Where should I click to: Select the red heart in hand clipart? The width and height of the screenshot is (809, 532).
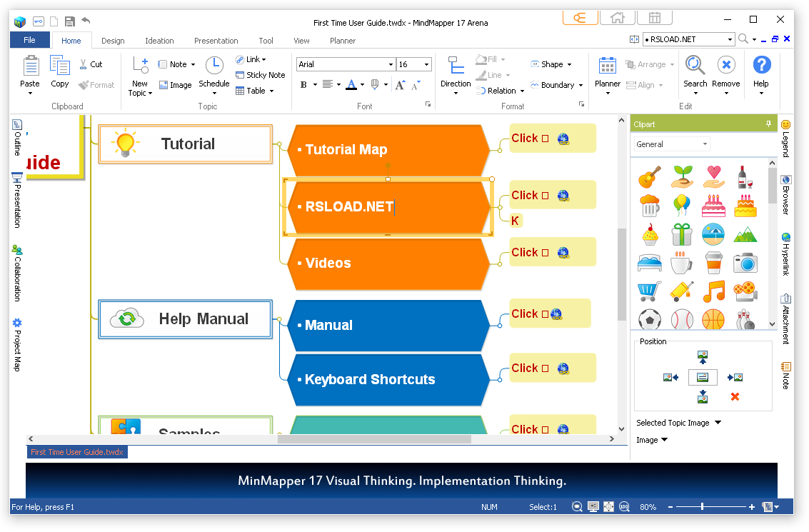click(x=713, y=177)
